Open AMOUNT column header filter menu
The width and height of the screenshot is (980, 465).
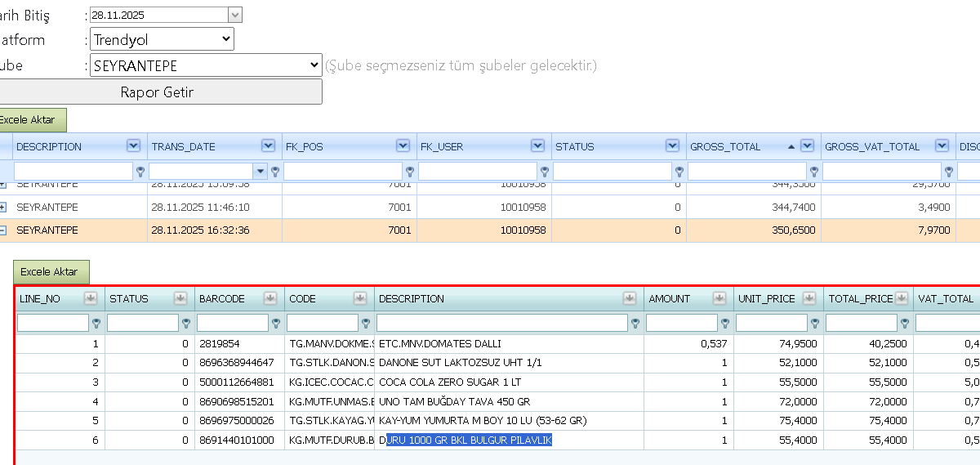[x=719, y=298]
